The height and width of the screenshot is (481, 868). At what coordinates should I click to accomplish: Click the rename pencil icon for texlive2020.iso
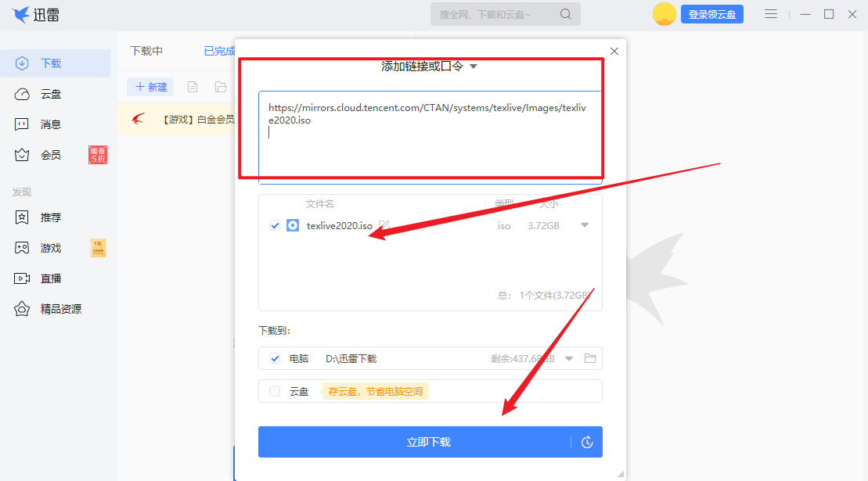tap(384, 225)
